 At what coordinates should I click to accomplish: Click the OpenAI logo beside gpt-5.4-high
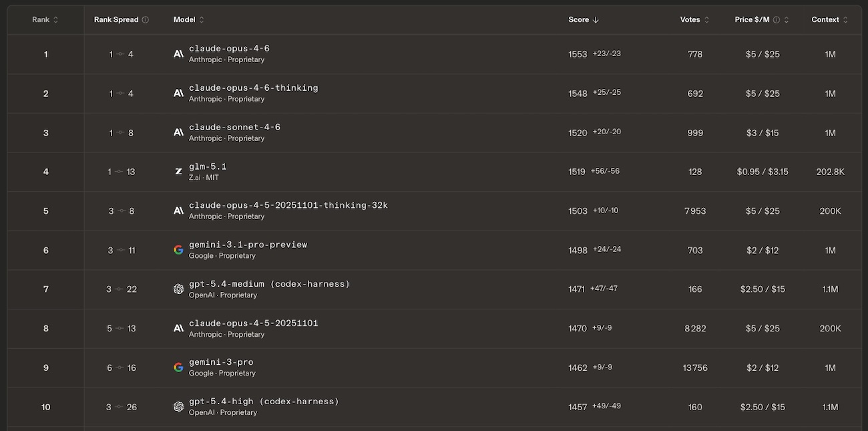(x=178, y=407)
